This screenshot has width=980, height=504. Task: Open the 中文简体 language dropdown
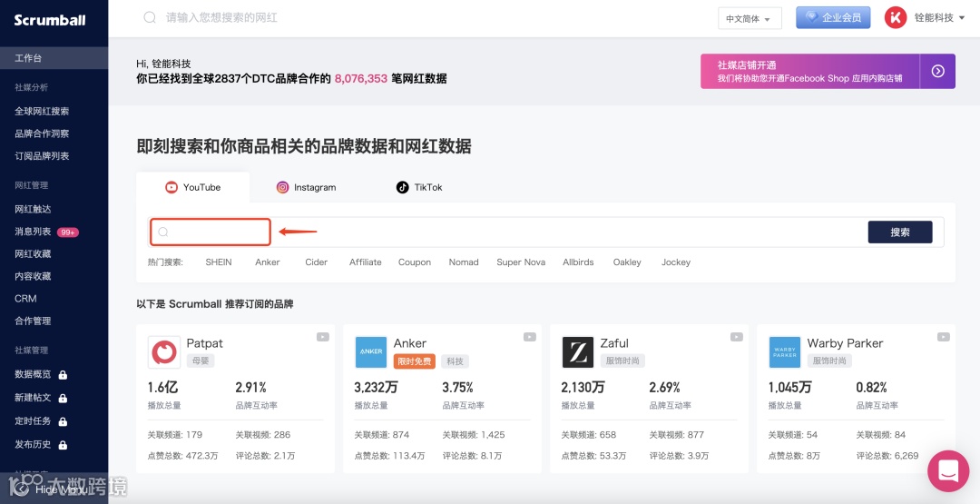[x=750, y=19]
